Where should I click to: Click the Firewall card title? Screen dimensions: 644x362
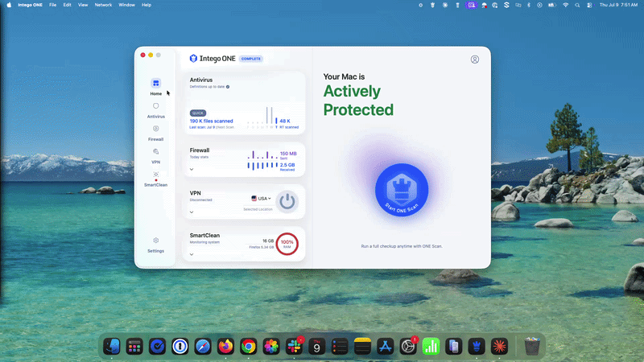click(x=200, y=150)
